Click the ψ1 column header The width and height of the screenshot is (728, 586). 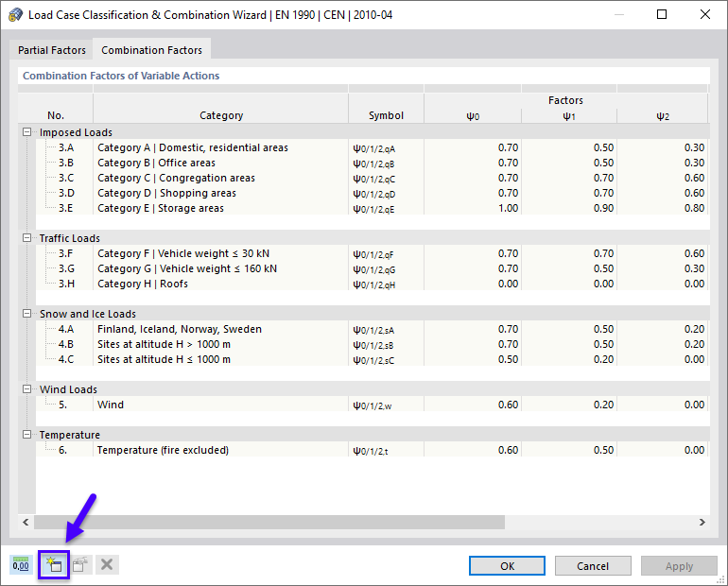569,116
